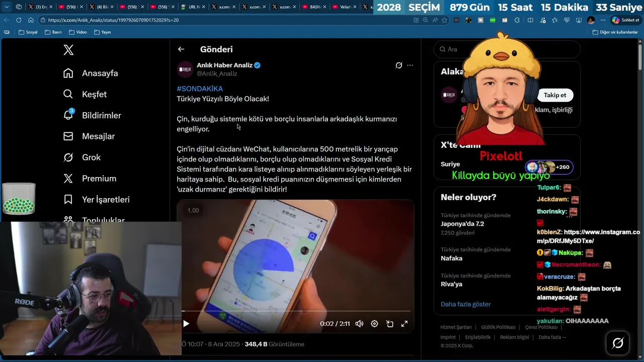Switch to the "(4) Bild" X tab
This screenshot has width=644, height=362.
coord(102,7)
